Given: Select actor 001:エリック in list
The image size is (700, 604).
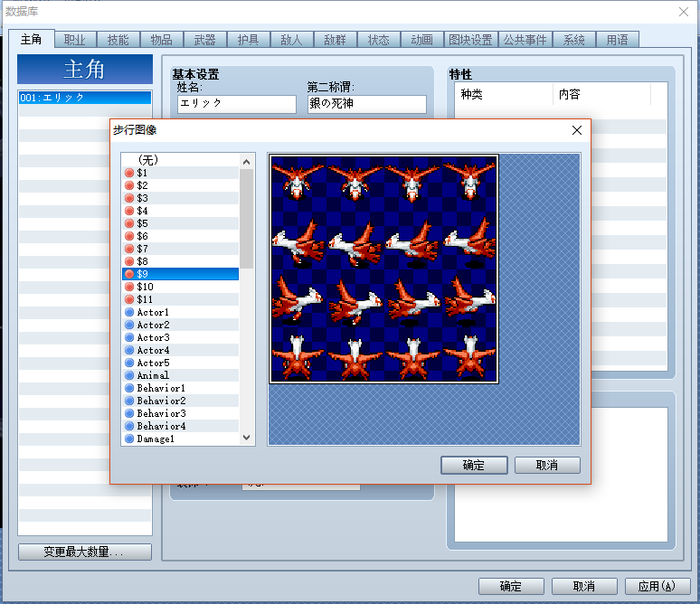Looking at the screenshot, I should (85, 98).
